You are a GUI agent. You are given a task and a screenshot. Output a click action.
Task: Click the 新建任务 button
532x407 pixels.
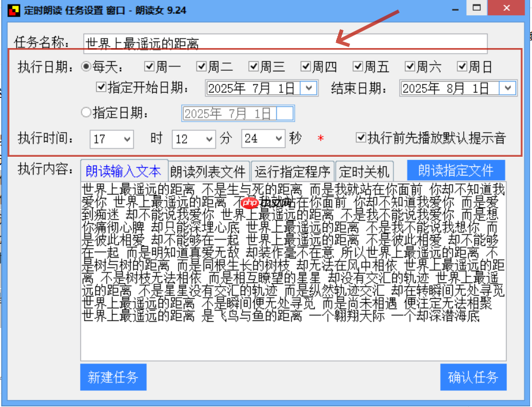113,377
